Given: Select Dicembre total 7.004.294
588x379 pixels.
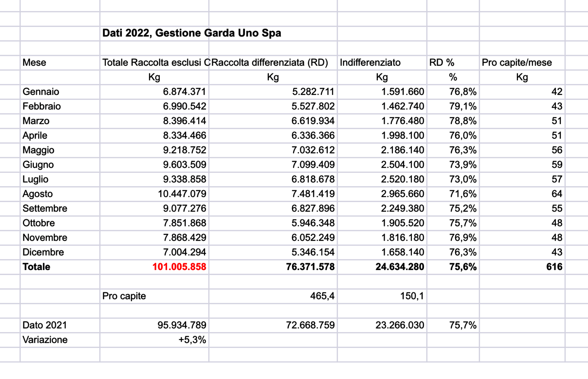Looking at the screenshot, I should tap(185, 252).
